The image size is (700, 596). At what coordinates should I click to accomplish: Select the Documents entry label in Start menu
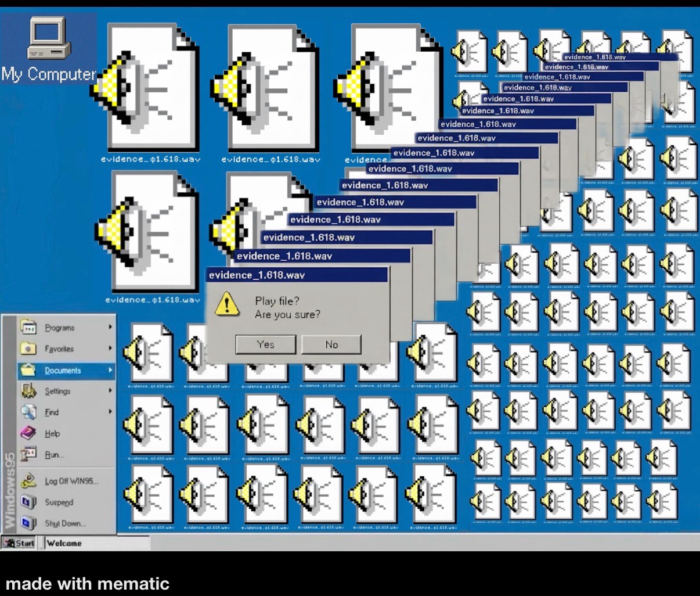coord(63,371)
